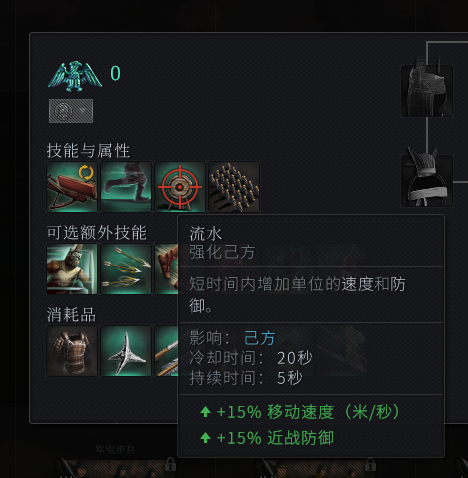Click the locked unit card at bottom right

(x=317, y=468)
